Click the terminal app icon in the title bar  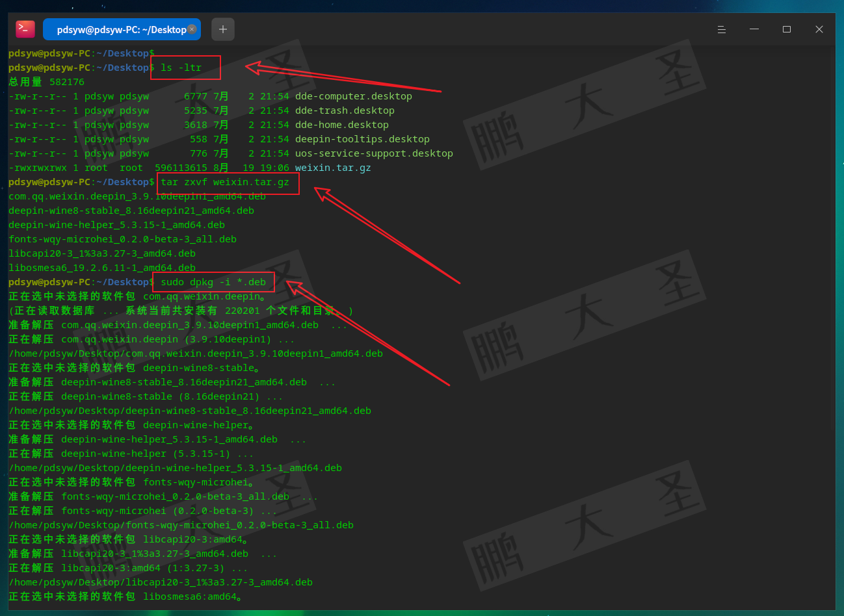25,29
